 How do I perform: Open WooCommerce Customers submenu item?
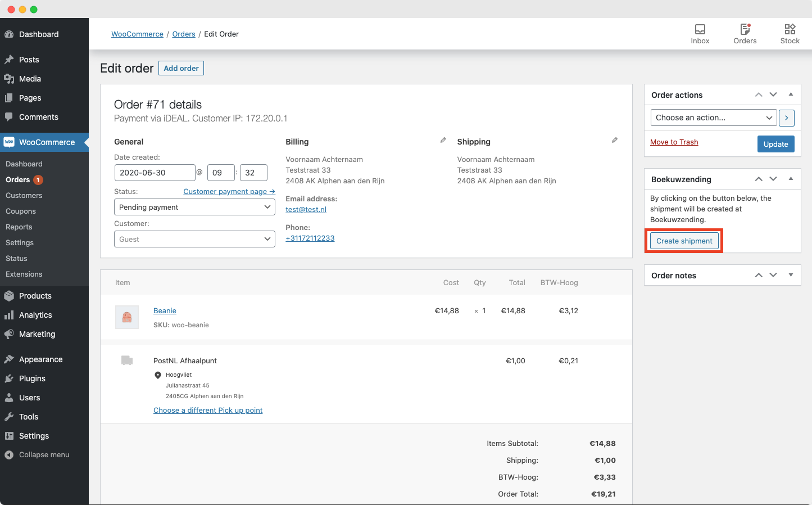point(24,196)
